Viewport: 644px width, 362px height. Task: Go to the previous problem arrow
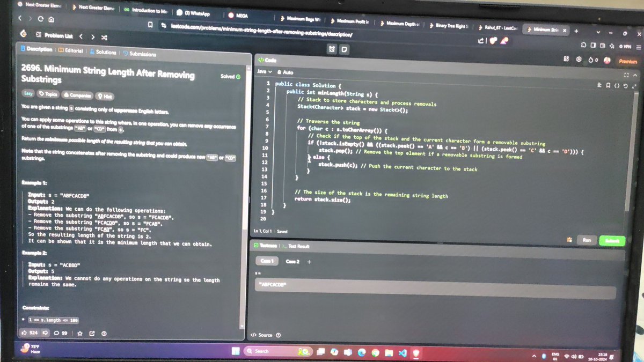point(80,36)
